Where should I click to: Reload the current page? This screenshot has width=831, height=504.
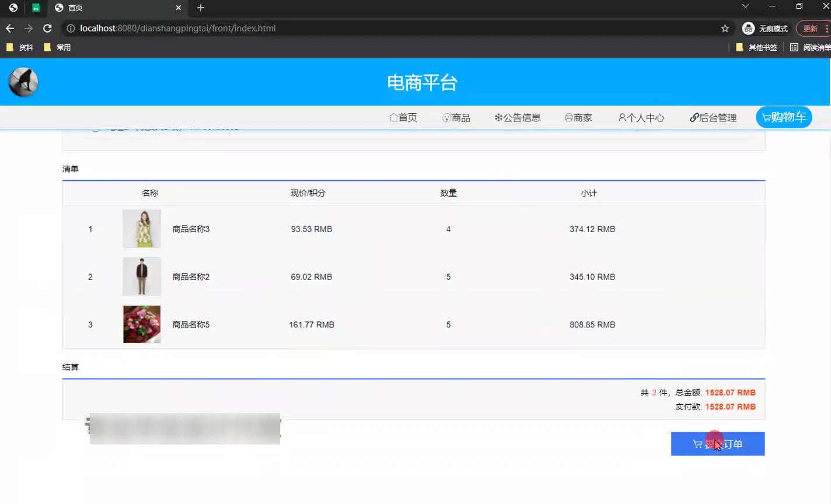click(47, 28)
